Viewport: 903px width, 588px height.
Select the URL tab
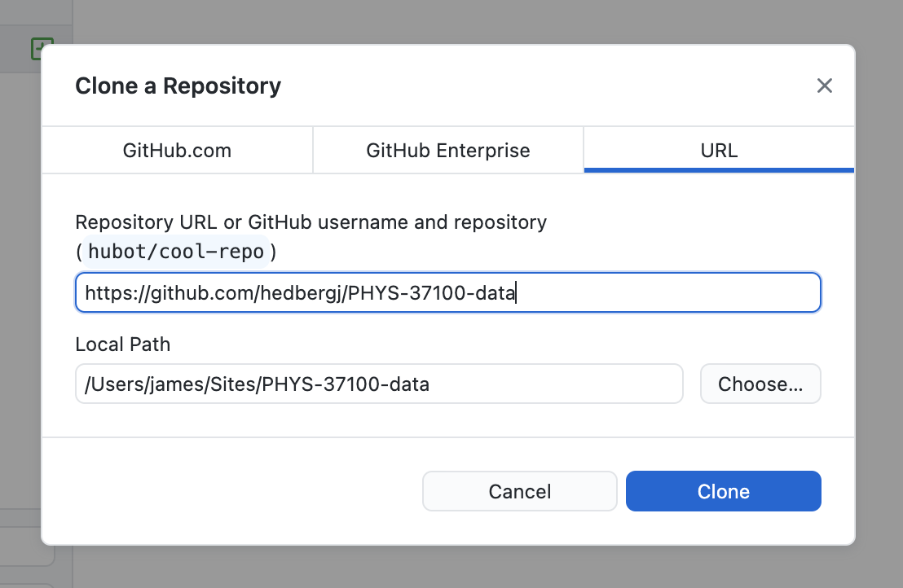[x=719, y=150]
